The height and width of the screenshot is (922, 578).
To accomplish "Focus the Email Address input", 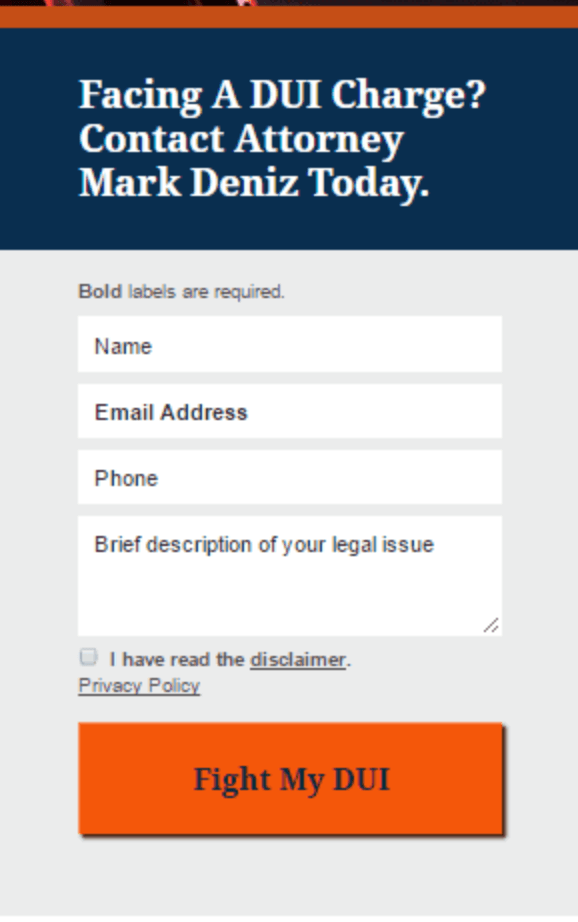I will pos(289,411).
